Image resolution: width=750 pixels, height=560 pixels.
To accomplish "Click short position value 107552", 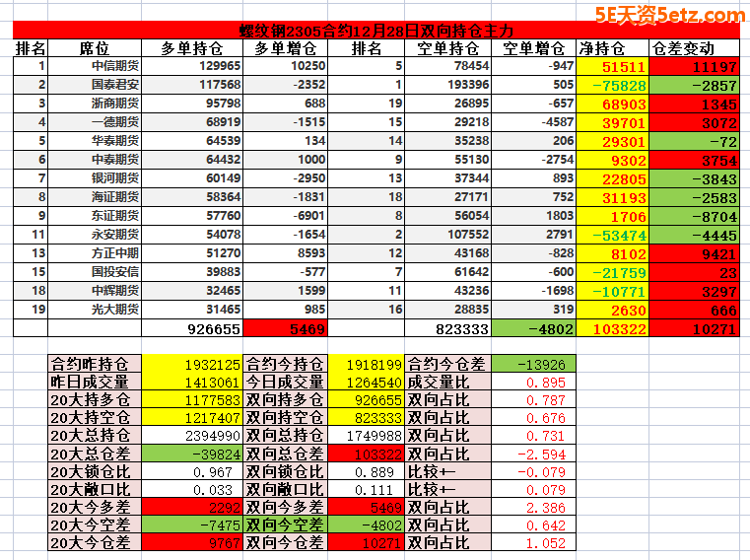I will point(448,234).
